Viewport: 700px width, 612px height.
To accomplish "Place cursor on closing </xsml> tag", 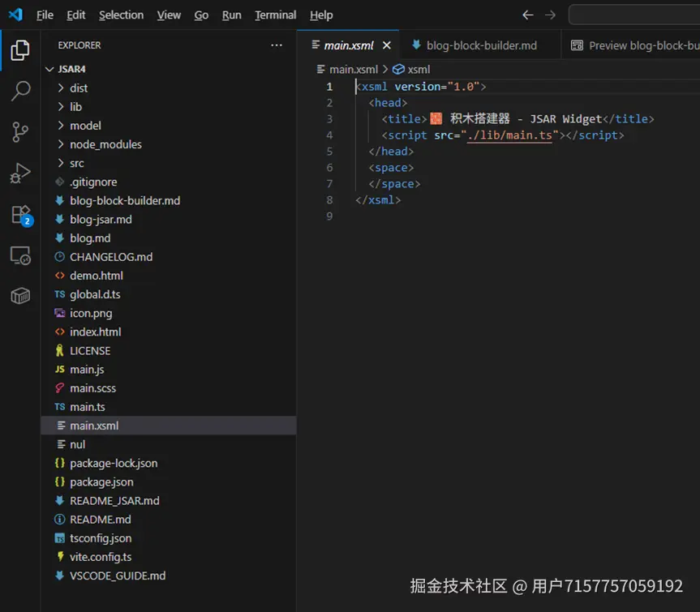I will tap(378, 200).
